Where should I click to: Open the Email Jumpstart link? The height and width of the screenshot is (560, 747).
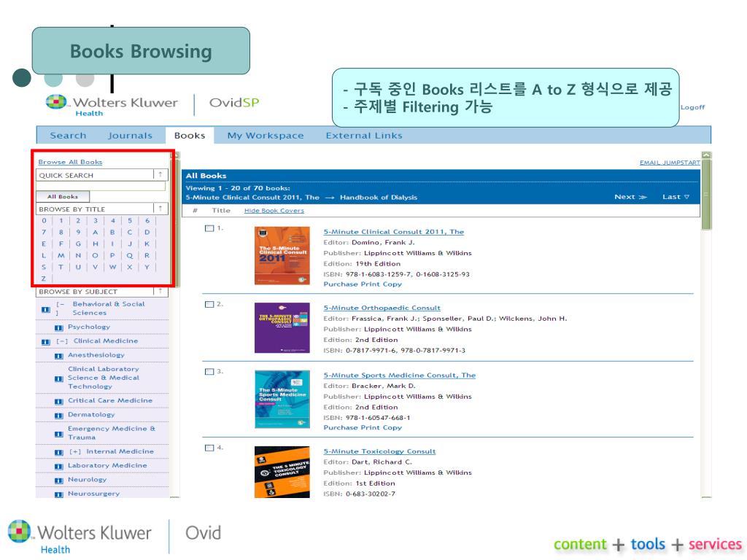[670, 163]
